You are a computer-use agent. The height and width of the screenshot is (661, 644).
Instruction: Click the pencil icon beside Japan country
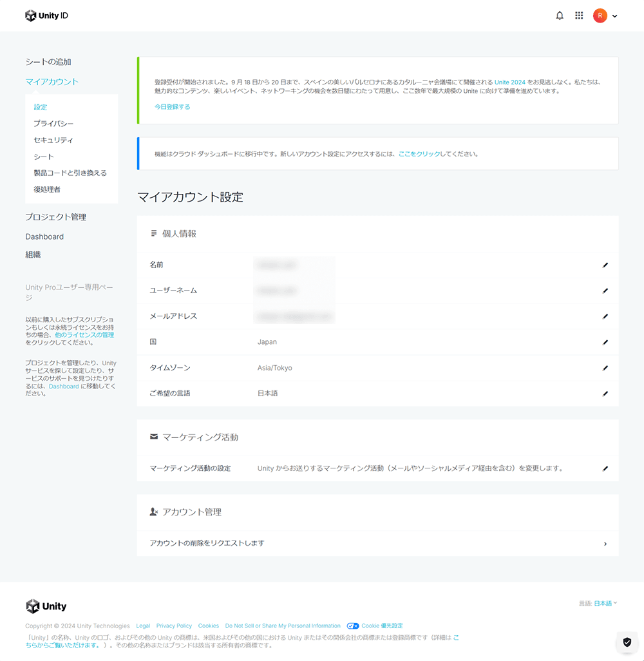(605, 342)
